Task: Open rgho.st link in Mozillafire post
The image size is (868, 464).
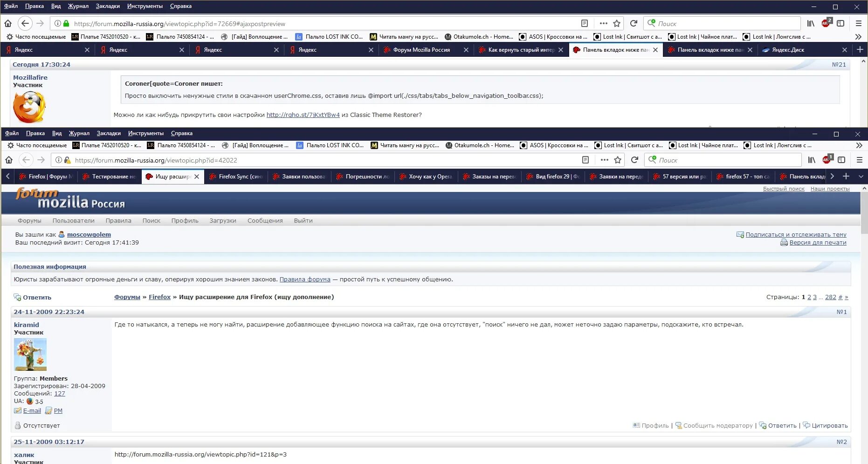Action: click(x=303, y=115)
